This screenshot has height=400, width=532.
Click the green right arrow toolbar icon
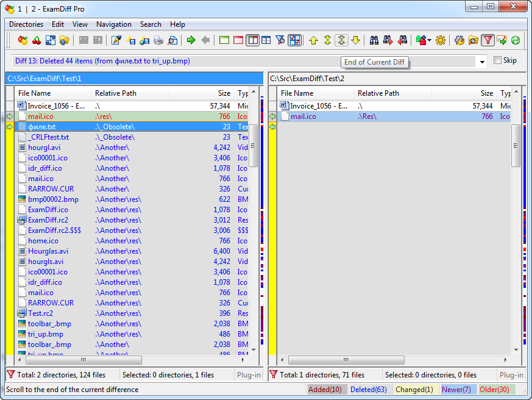click(x=191, y=40)
